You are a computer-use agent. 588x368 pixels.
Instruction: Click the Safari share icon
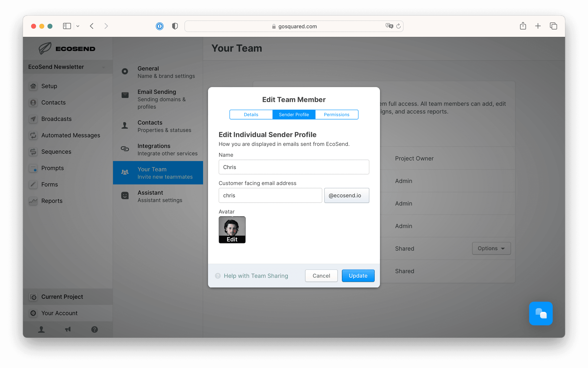click(523, 26)
